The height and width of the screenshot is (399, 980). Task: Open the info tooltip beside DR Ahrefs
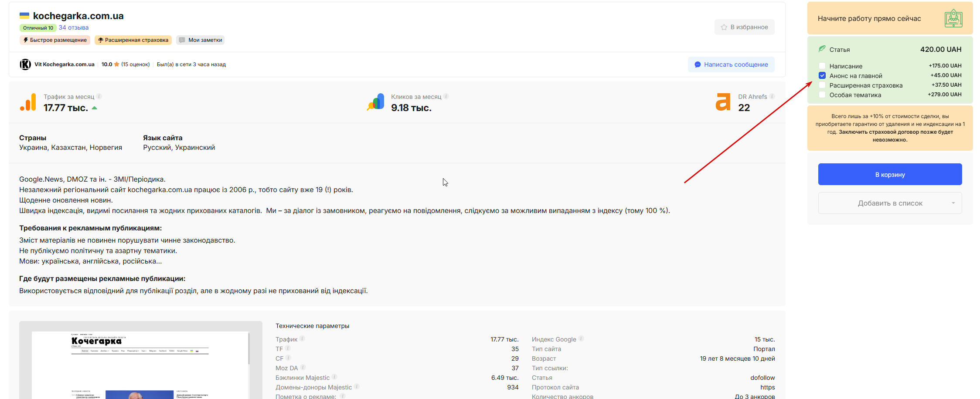point(772,96)
